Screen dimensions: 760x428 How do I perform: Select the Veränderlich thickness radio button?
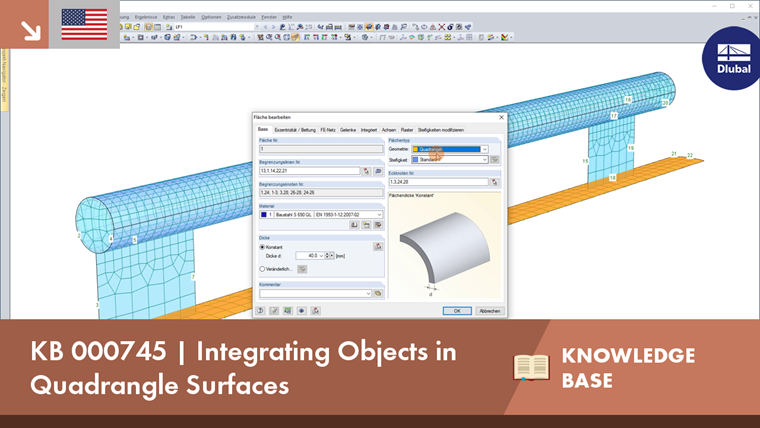coord(262,269)
